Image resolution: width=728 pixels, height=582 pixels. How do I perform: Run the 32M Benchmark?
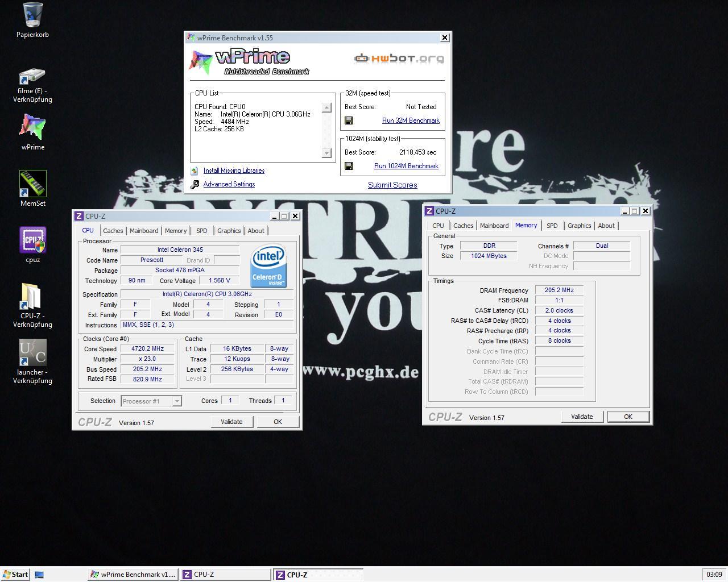[411, 120]
